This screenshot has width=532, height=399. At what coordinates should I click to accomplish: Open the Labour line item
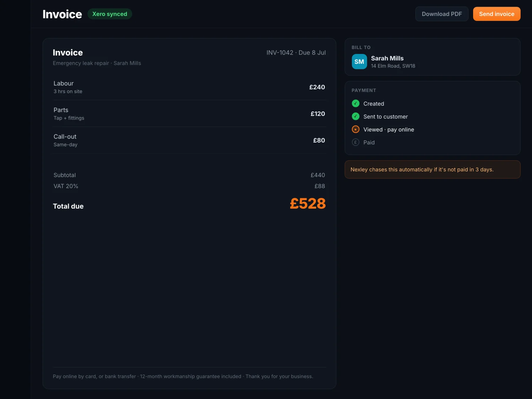[x=189, y=87]
